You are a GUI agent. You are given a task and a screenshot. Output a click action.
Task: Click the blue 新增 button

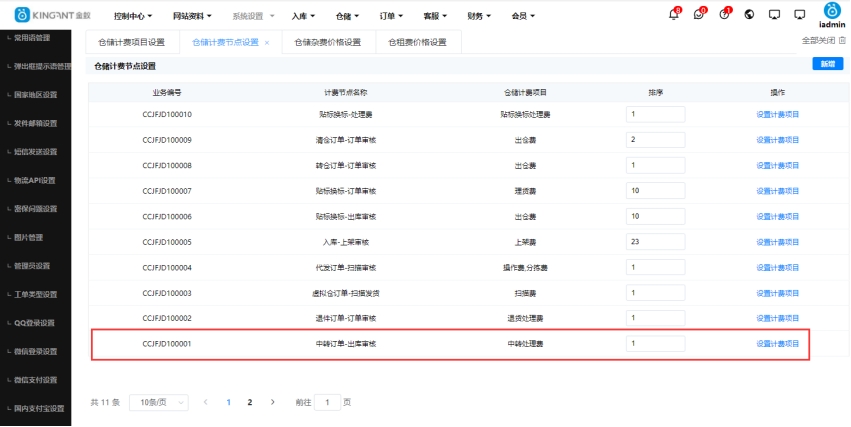tap(826, 64)
